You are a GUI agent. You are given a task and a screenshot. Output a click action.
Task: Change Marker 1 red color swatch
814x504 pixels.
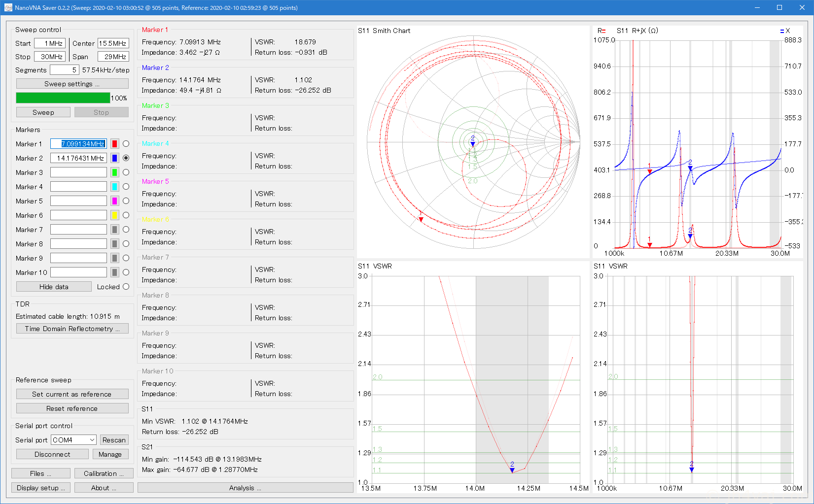click(114, 144)
